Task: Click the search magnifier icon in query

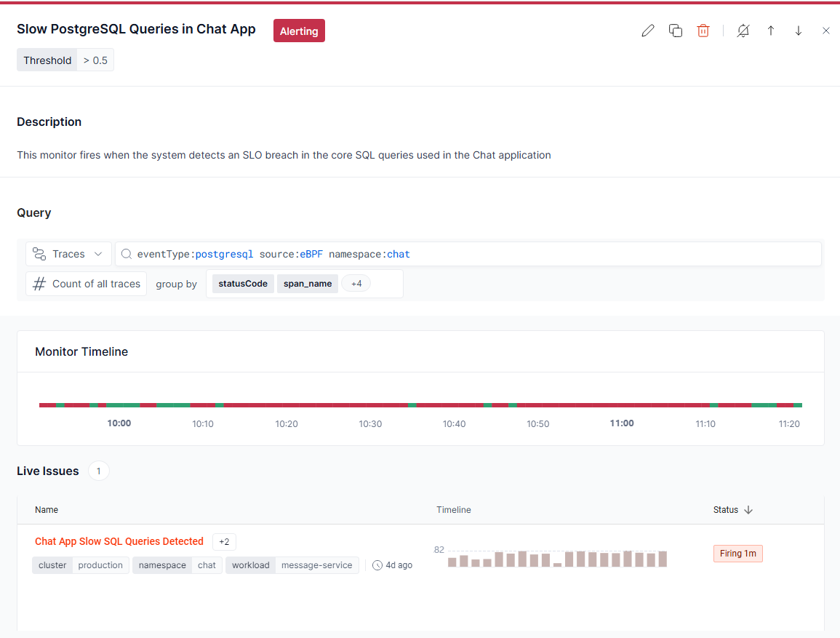Action: 127,254
